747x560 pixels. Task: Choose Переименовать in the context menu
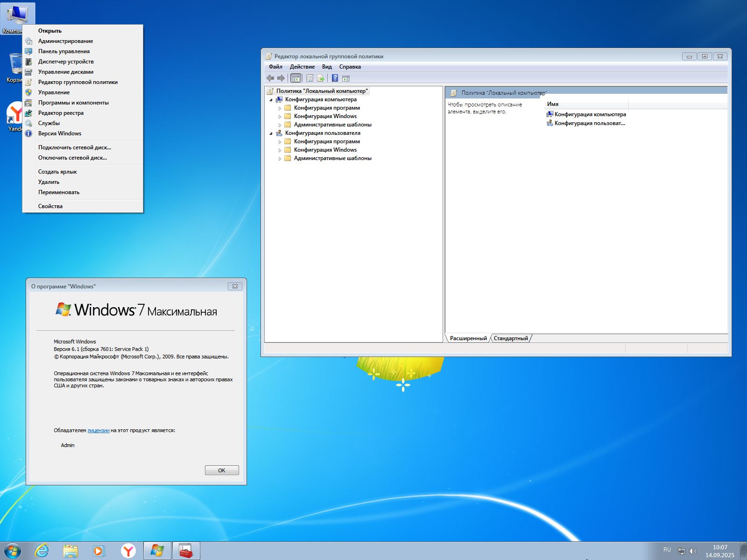click(x=83, y=192)
